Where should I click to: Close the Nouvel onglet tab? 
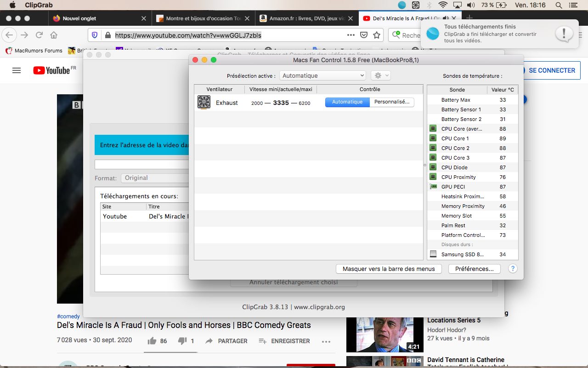[x=144, y=18]
